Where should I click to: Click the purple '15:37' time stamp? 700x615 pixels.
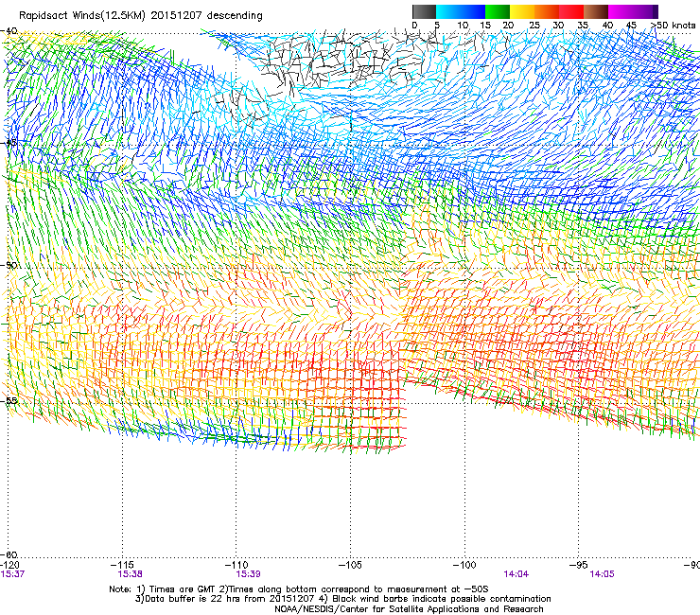coord(12,574)
